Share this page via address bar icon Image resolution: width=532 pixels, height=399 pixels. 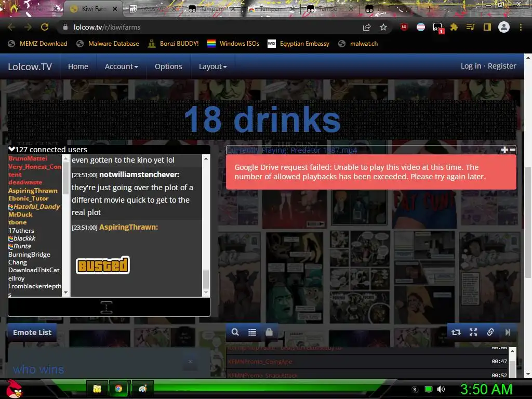pos(366,27)
